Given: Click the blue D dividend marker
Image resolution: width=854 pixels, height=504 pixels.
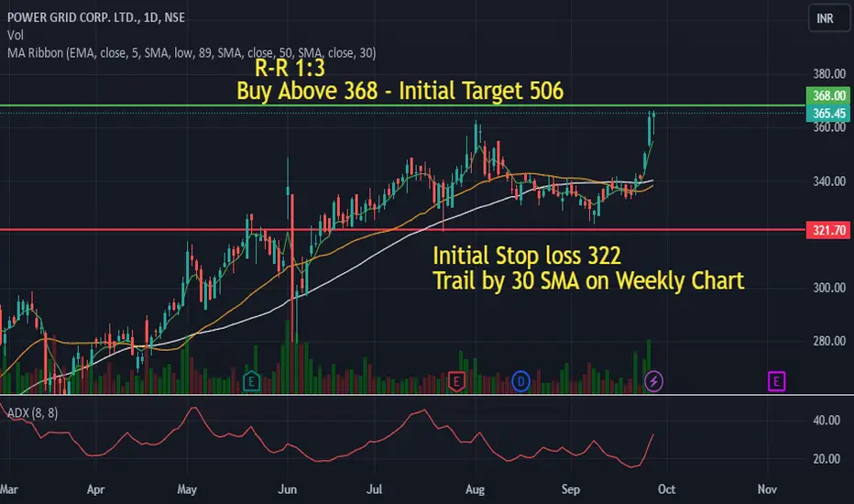Looking at the screenshot, I should pyautogui.click(x=520, y=381).
